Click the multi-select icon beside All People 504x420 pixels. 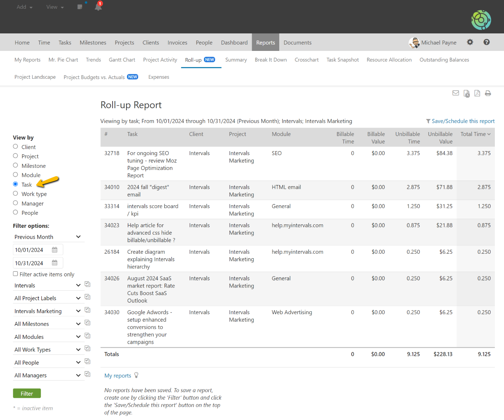pyautogui.click(x=88, y=362)
